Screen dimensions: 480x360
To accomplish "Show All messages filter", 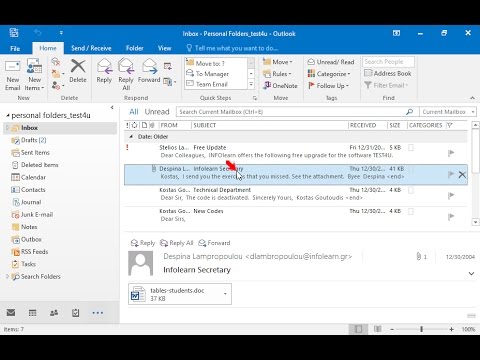I will pos(134,112).
